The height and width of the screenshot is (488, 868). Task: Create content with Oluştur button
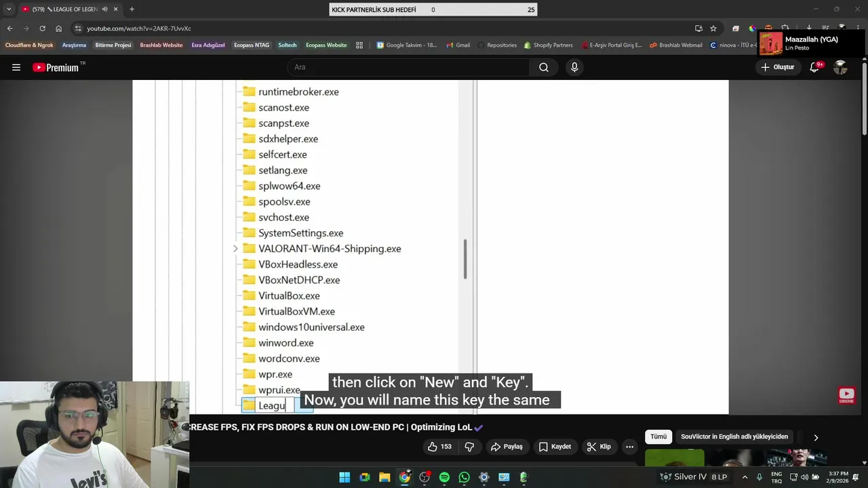coord(777,67)
